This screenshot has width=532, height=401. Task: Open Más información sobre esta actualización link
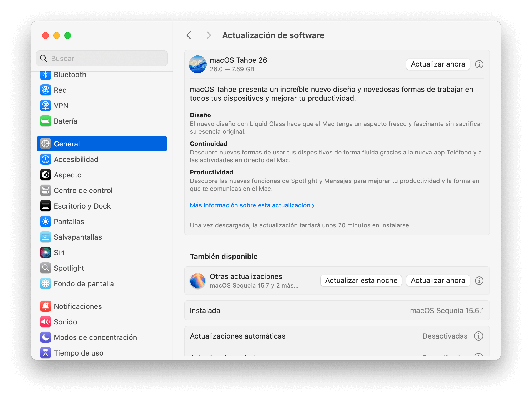coord(252,205)
